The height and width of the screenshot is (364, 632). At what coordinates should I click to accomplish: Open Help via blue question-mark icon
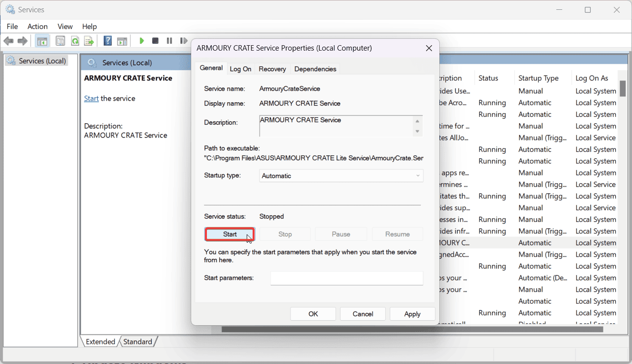[x=108, y=41]
